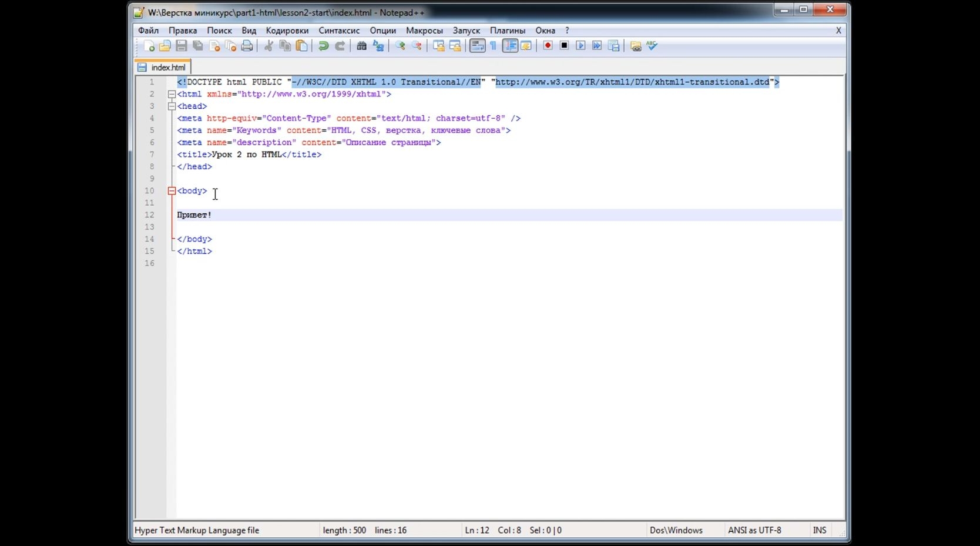
Task: Click the closing </body> tag
Action: point(194,239)
